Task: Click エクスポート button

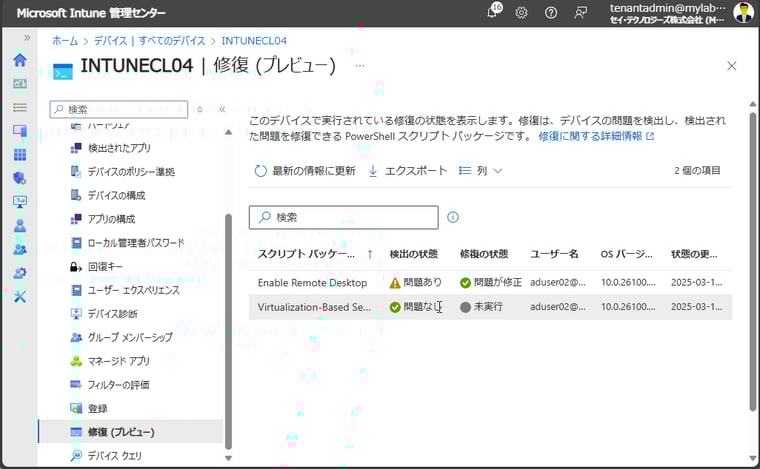Action: click(x=408, y=171)
